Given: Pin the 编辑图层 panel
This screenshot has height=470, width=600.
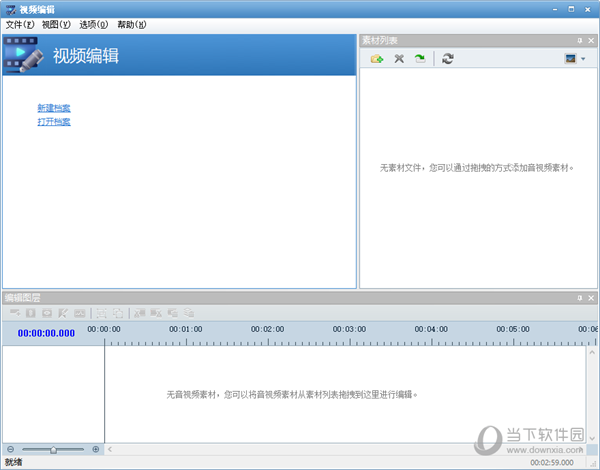Looking at the screenshot, I should click(x=579, y=298).
